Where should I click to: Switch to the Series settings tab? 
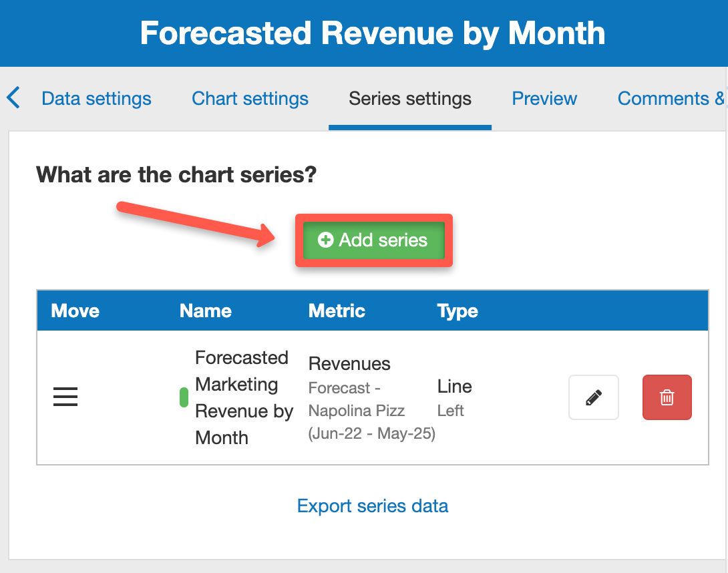(409, 98)
